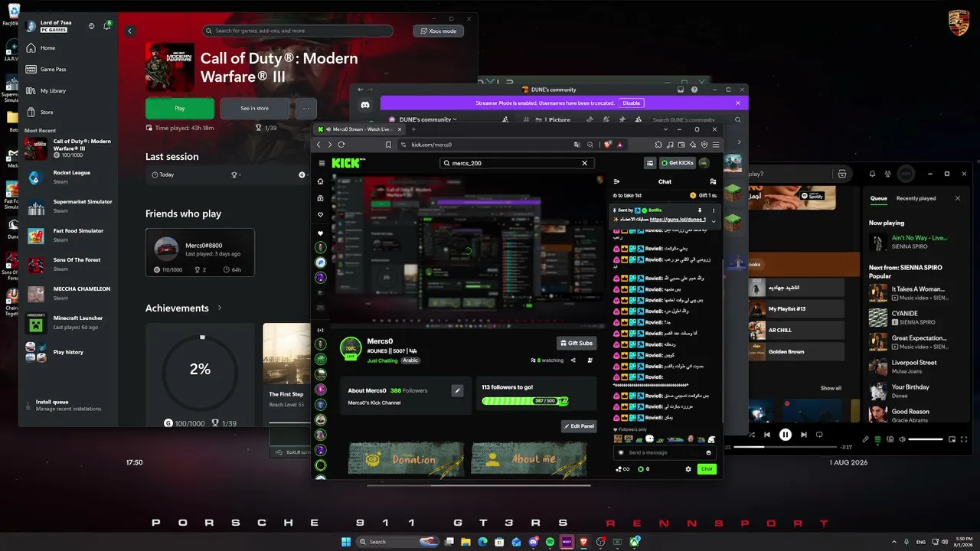Unpin the BotRix pinned chat message
The width and height of the screenshot is (980, 551).
tap(700, 210)
